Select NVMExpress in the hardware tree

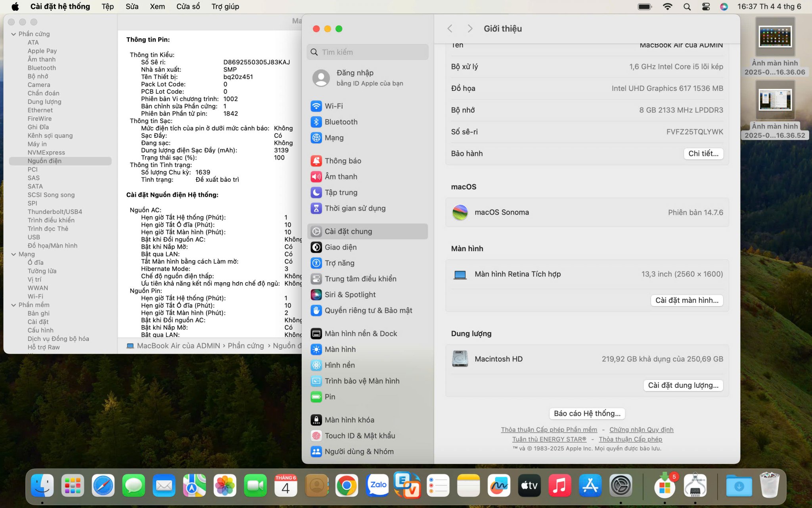(x=46, y=153)
